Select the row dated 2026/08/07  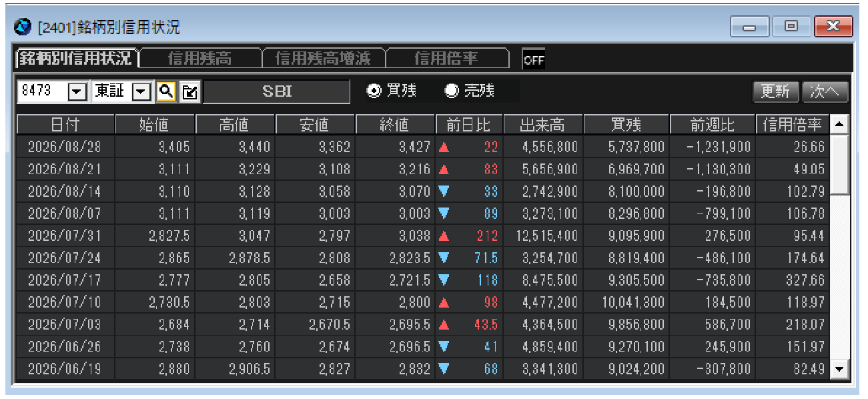[x=423, y=214]
